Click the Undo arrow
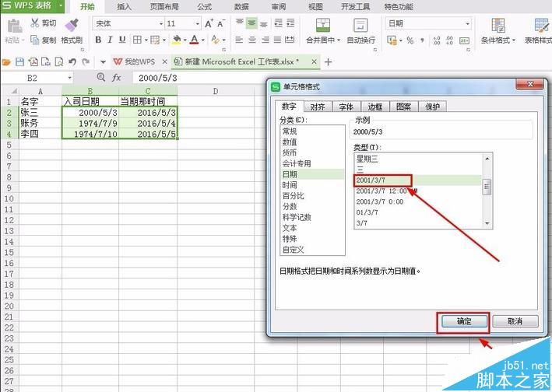Screen dimensions: 552x392 click(72, 62)
